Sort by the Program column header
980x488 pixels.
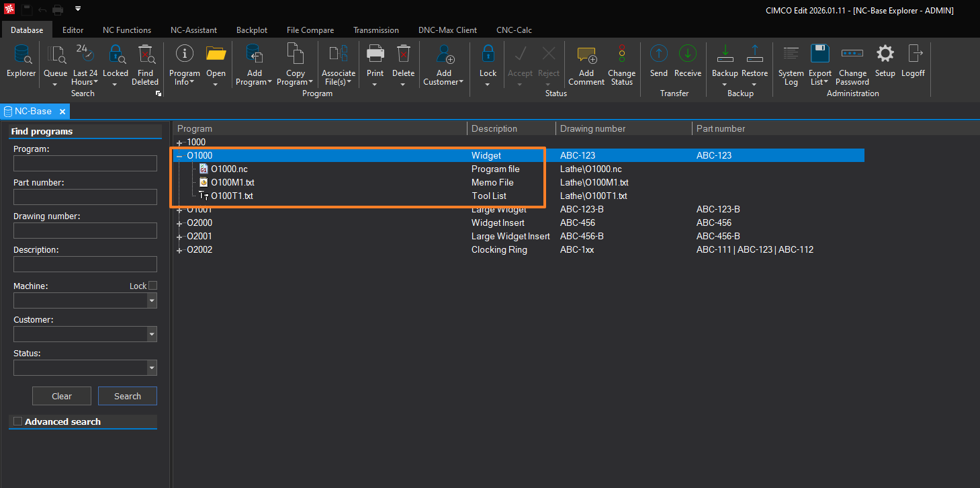[320, 128]
